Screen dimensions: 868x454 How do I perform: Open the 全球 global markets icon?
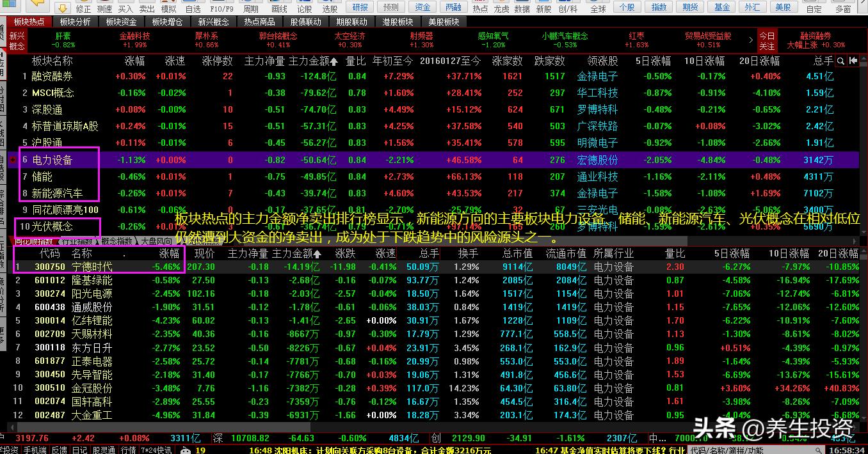point(598,8)
